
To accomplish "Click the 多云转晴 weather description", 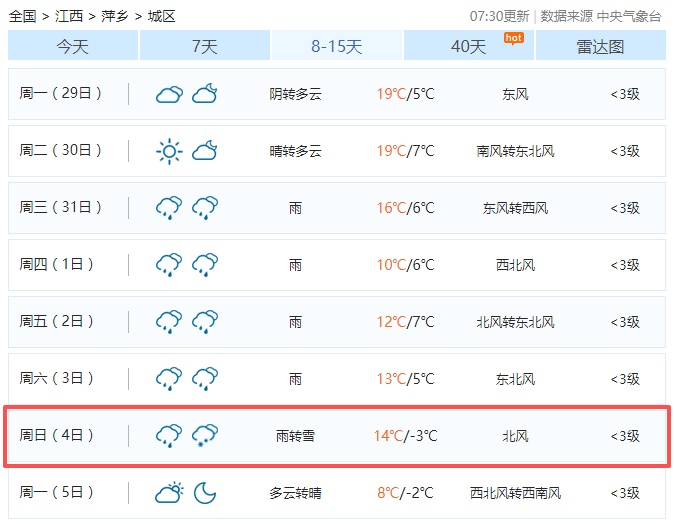I will [x=296, y=493].
